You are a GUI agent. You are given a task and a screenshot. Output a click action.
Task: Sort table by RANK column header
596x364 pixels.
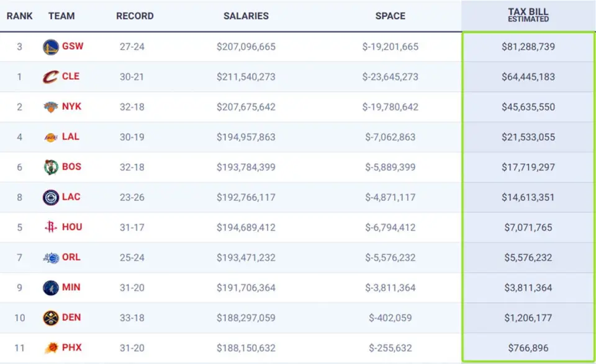[x=20, y=16]
